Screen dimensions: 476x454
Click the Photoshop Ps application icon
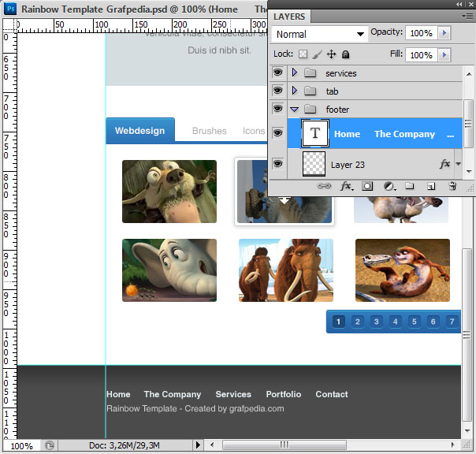coord(10,9)
